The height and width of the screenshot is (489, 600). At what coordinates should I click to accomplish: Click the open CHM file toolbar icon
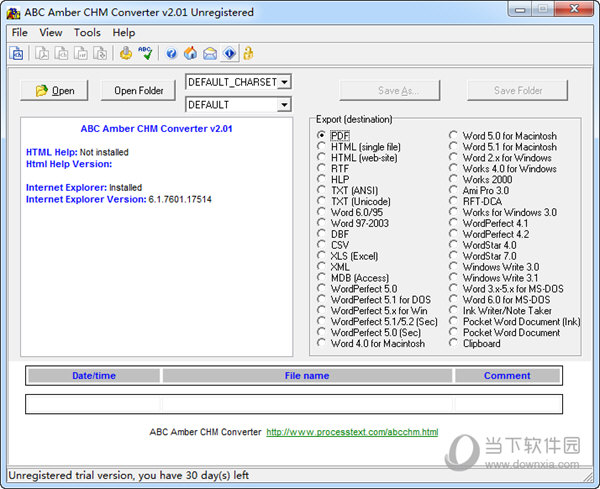tap(16, 53)
